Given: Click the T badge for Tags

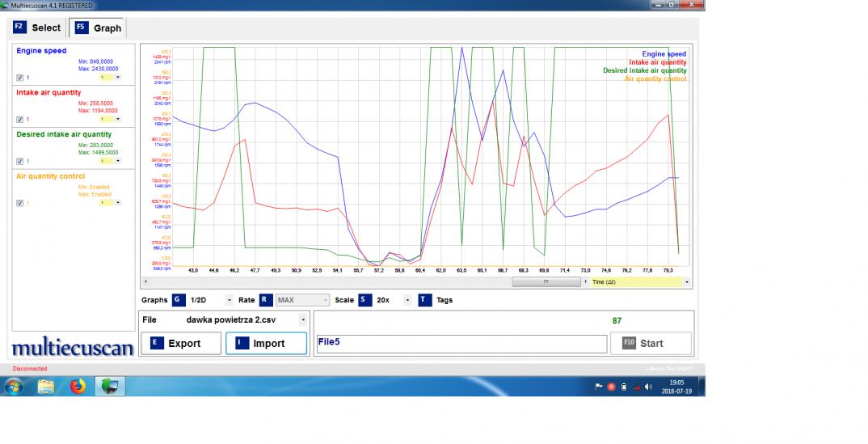Looking at the screenshot, I should [424, 299].
